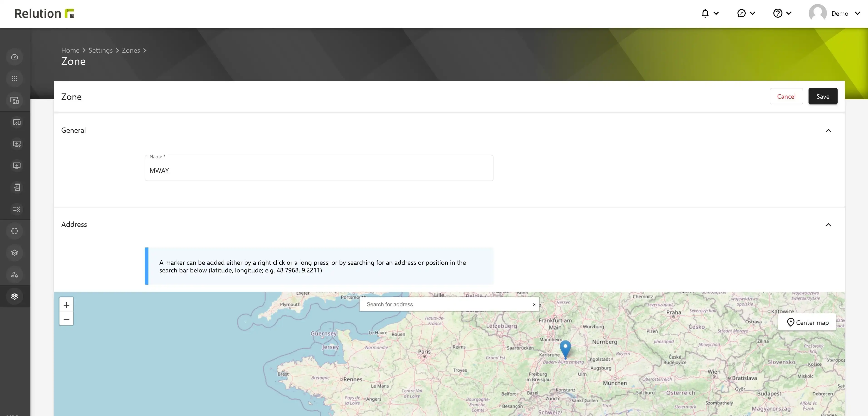Image resolution: width=868 pixels, height=416 pixels.
Task: Click the Paris label on the map
Action: (424, 351)
